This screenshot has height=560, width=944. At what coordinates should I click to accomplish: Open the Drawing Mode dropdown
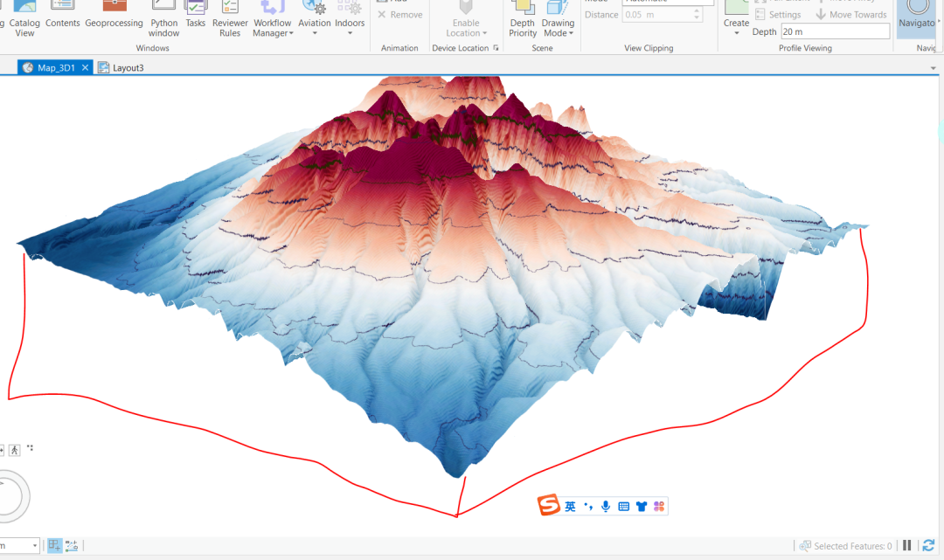click(558, 18)
